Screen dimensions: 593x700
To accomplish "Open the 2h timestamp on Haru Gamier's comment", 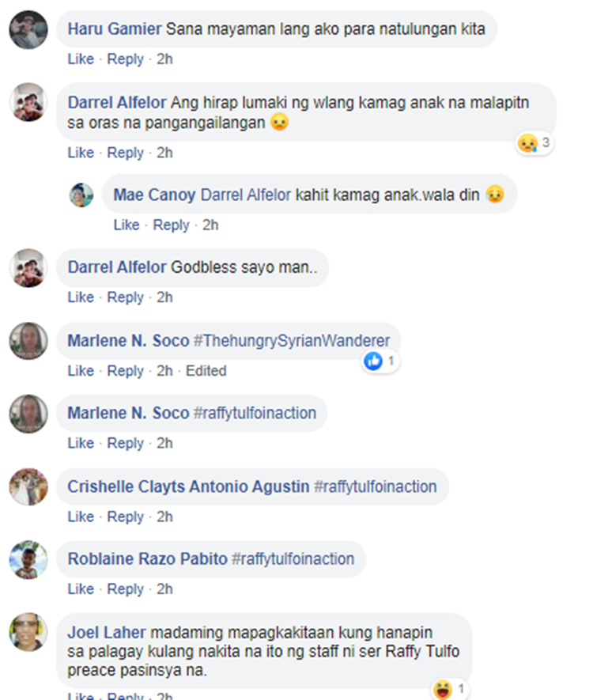I will point(164,59).
